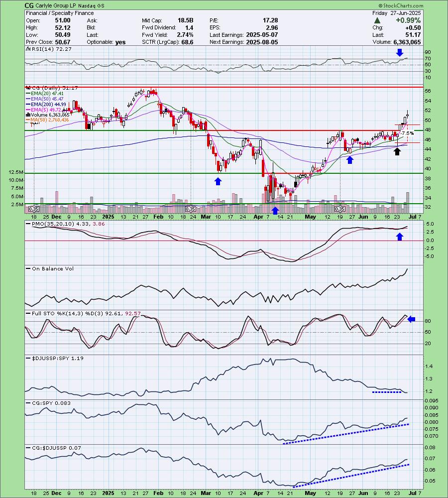Click the Friday 27-Jun-2025 date

tap(397, 13)
